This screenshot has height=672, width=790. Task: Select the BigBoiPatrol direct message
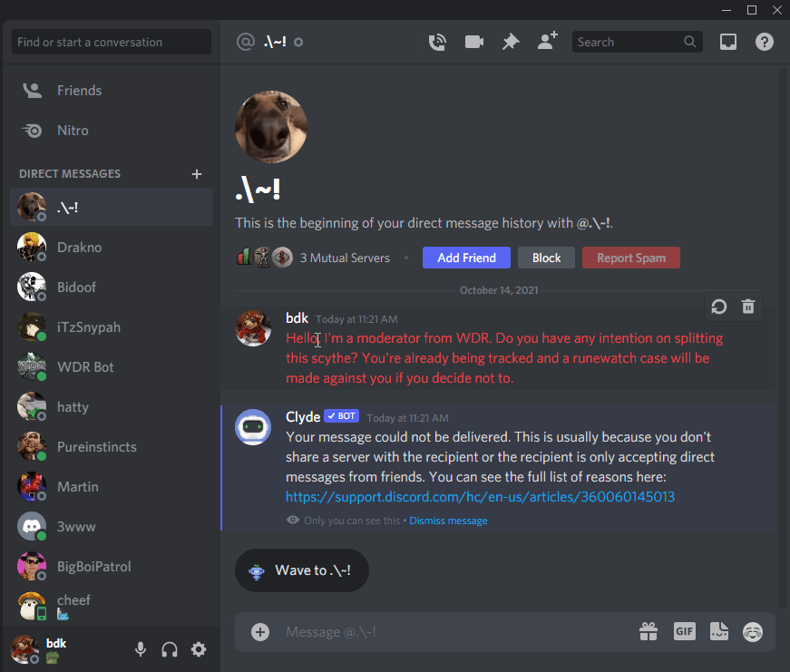112,566
